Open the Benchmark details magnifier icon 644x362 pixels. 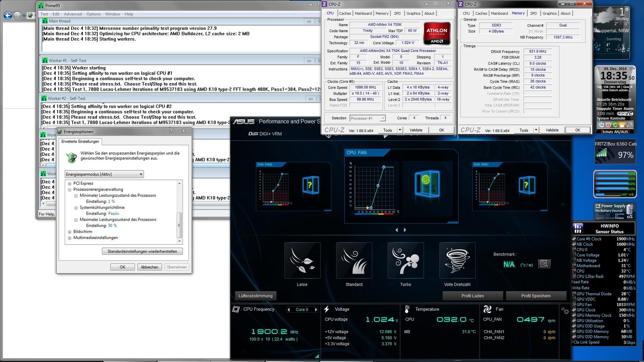click(544, 264)
